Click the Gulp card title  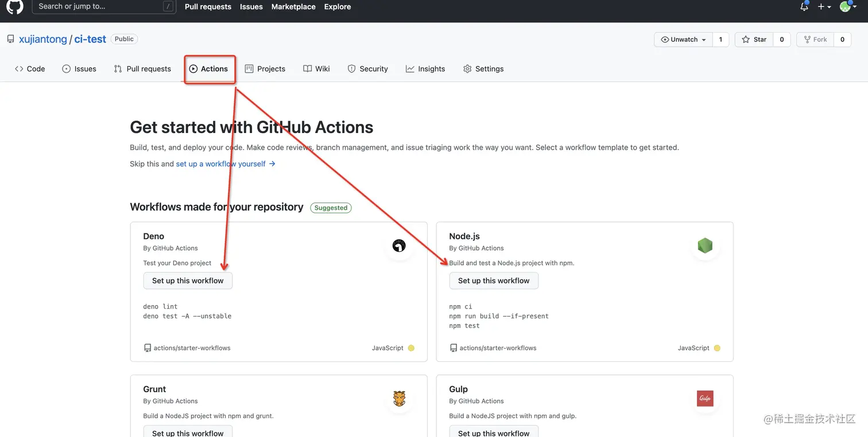tap(459, 389)
